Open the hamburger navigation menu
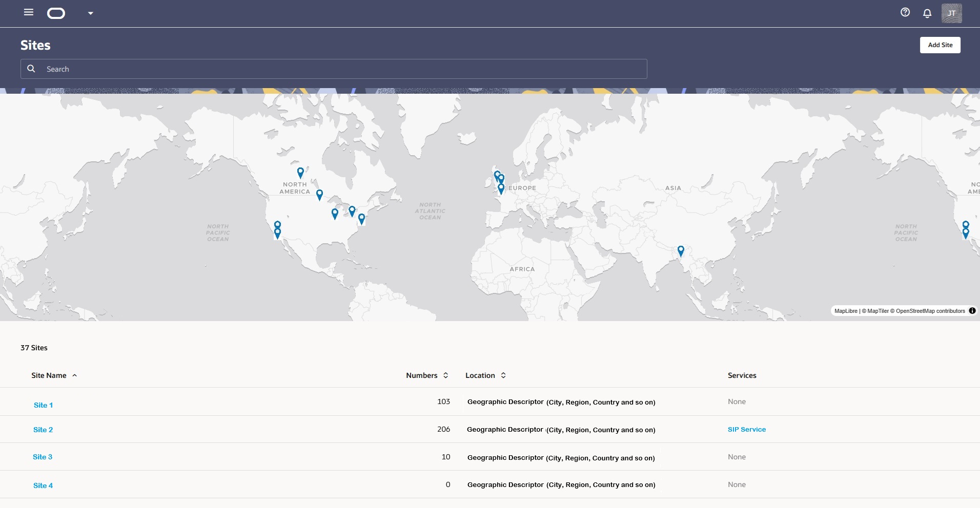Screen dimensions: 980x508 tap(29, 12)
